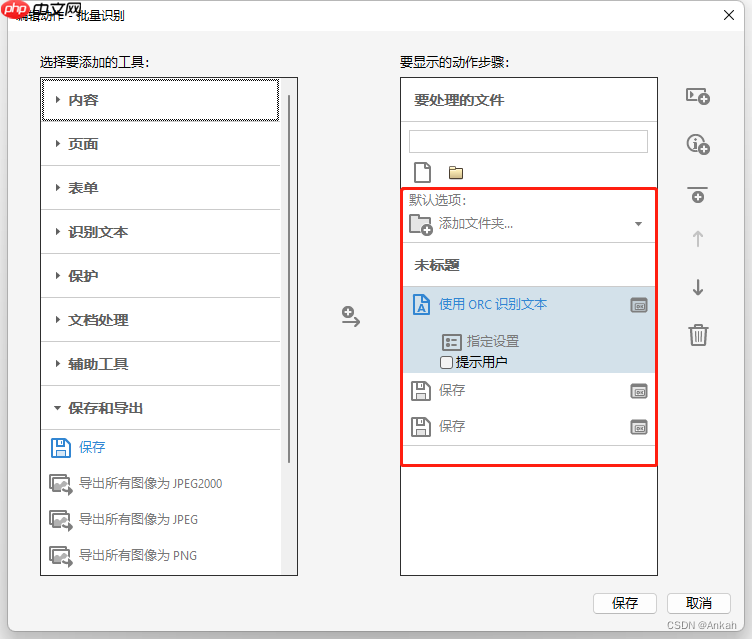Close the 批量识别 dialog window

tap(728, 15)
